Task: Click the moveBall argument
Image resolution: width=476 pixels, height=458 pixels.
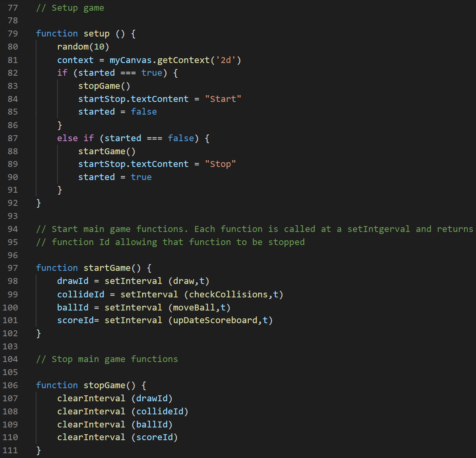Action: pos(194,308)
